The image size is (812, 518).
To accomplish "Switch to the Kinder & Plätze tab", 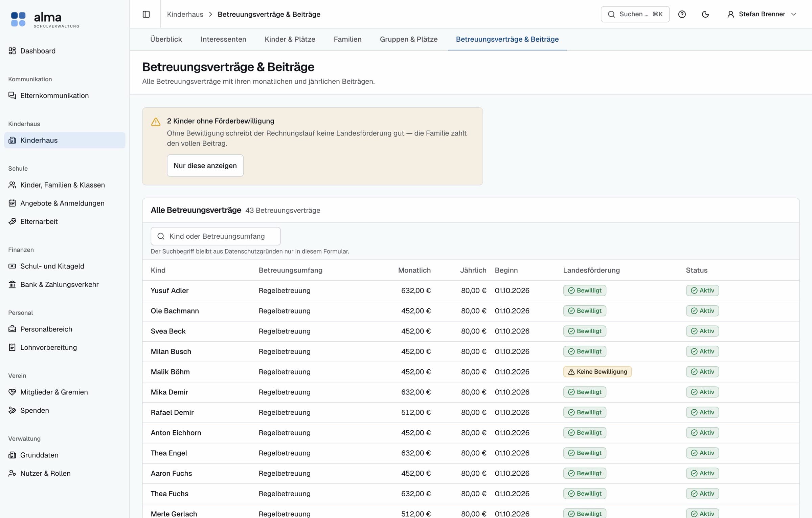I will 290,39.
